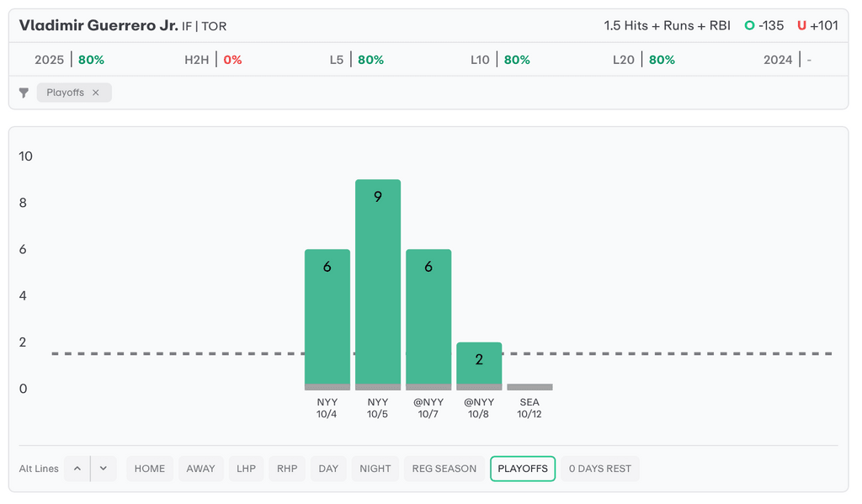Toggle the HOME filter
862x504 pixels.
pos(150,469)
